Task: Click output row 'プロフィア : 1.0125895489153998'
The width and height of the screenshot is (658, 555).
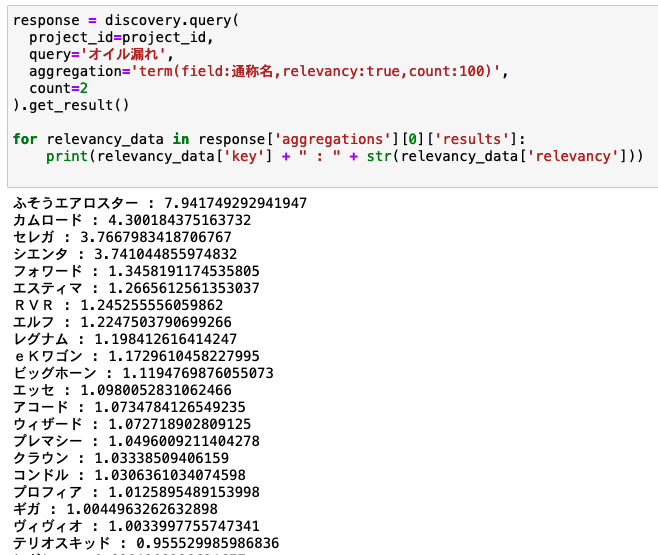Action: [x=136, y=492]
